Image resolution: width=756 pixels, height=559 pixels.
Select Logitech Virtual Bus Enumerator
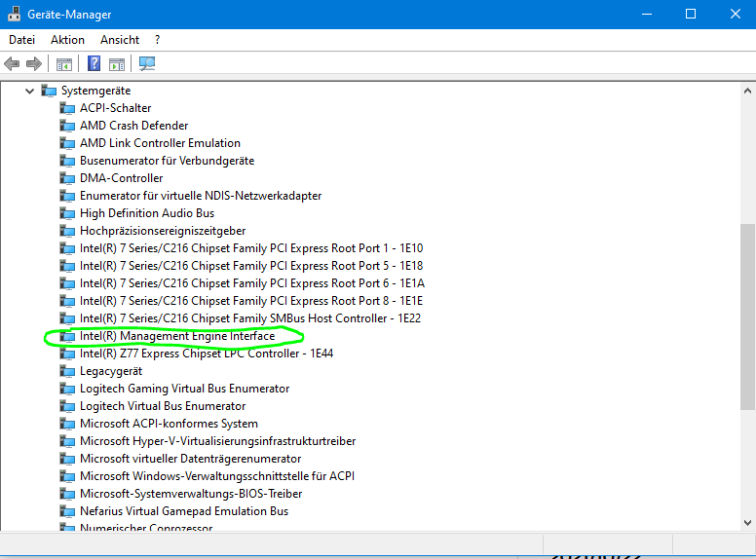(x=163, y=406)
